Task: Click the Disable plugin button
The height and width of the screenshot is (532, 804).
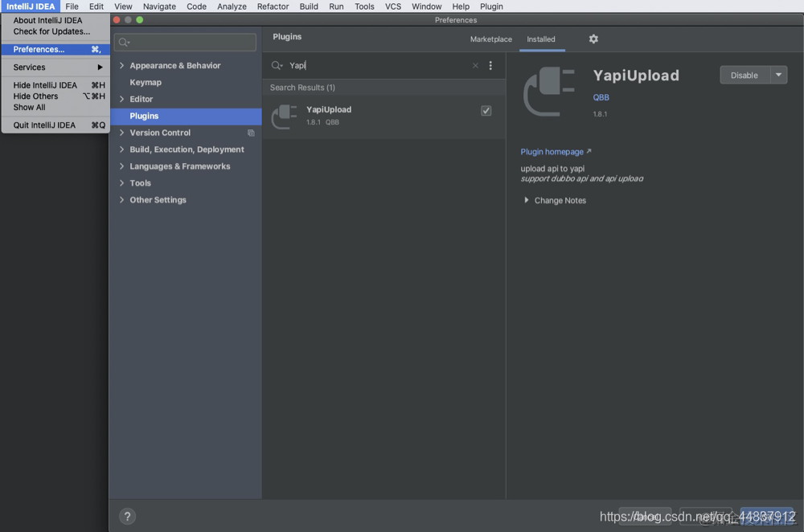Action: (x=745, y=75)
